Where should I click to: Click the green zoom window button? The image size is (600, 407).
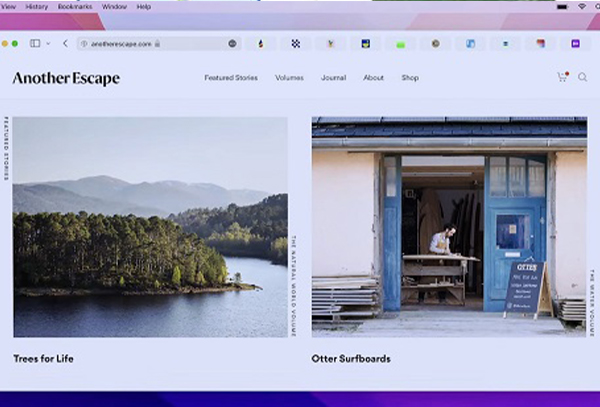tap(15, 44)
